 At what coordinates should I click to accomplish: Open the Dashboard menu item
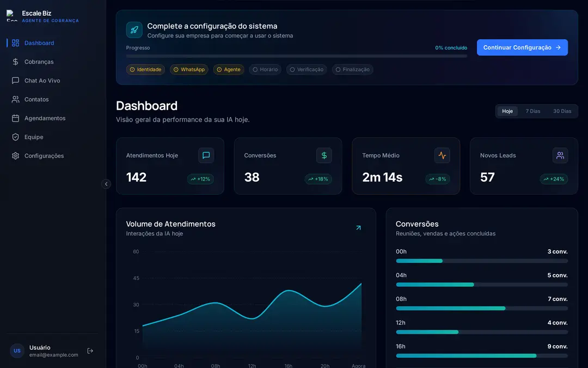53,43
